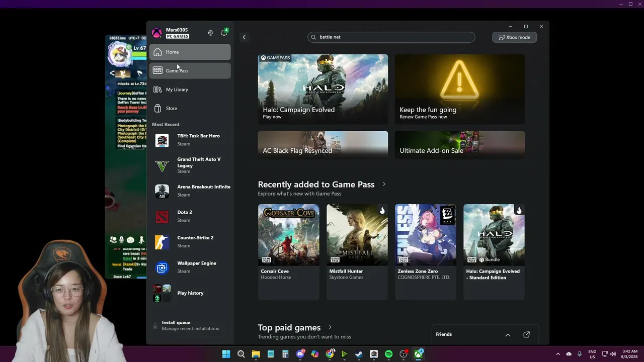Open Calculator from the taskbar

point(285,354)
